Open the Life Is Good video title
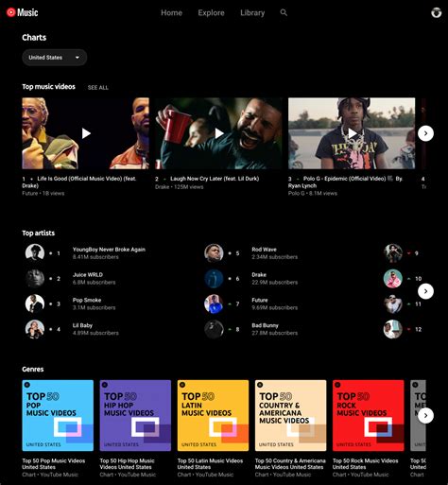Screen dimensions: 448x485 pyautogui.click(x=79, y=182)
